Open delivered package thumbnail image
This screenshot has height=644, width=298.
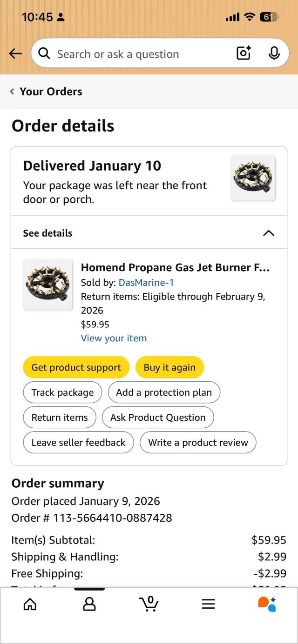point(253,179)
